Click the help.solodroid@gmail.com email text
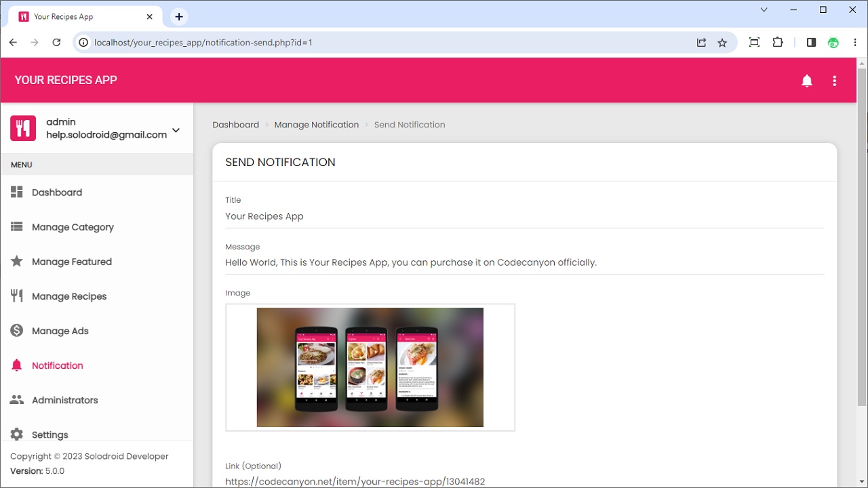Viewport: 868px width, 488px height. 106,135
